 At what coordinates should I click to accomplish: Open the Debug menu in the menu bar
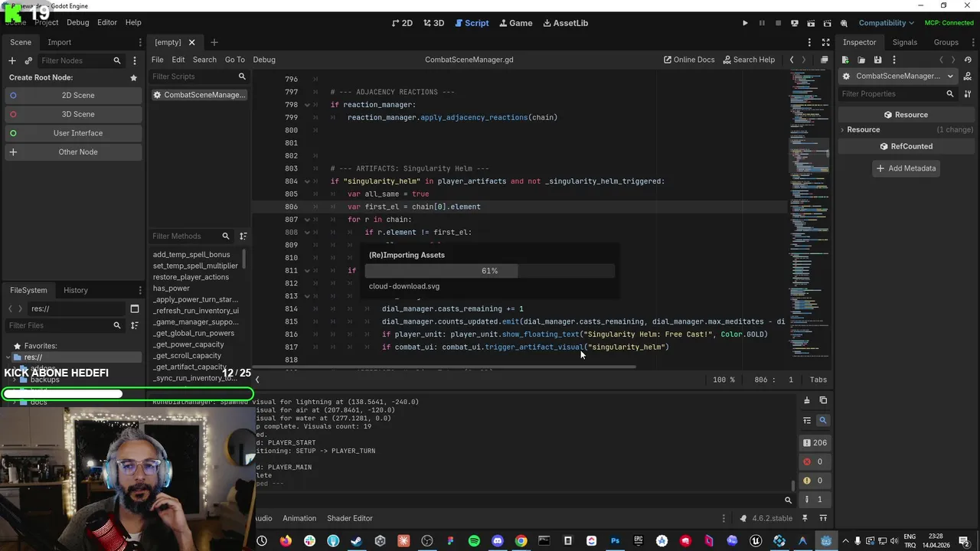click(x=77, y=23)
